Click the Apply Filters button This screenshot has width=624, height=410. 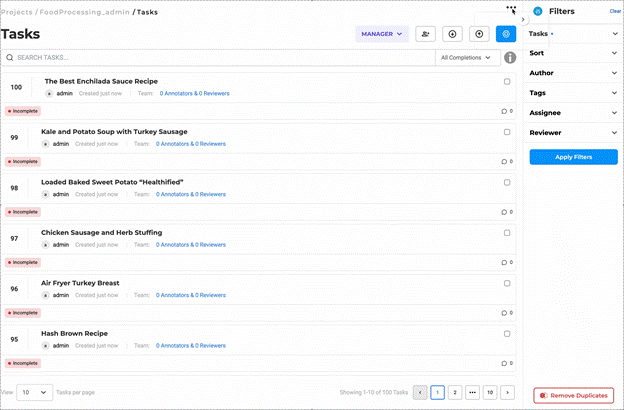click(x=573, y=157)
